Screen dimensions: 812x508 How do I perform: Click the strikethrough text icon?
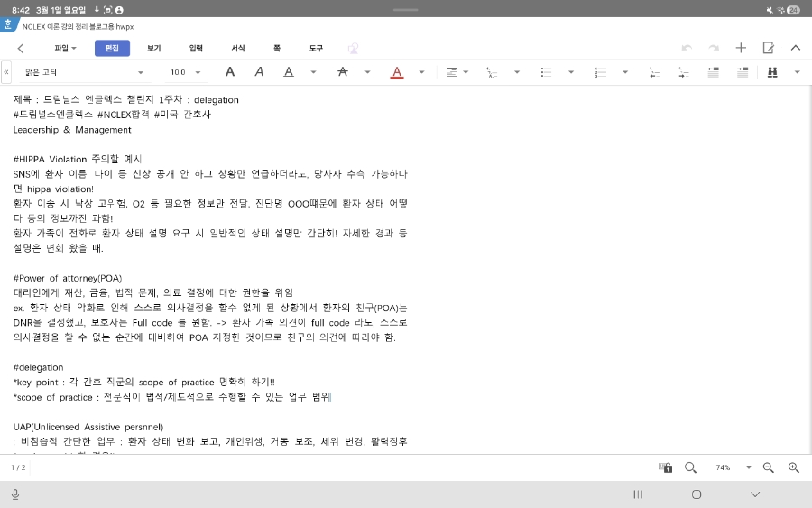pos(342,72)
